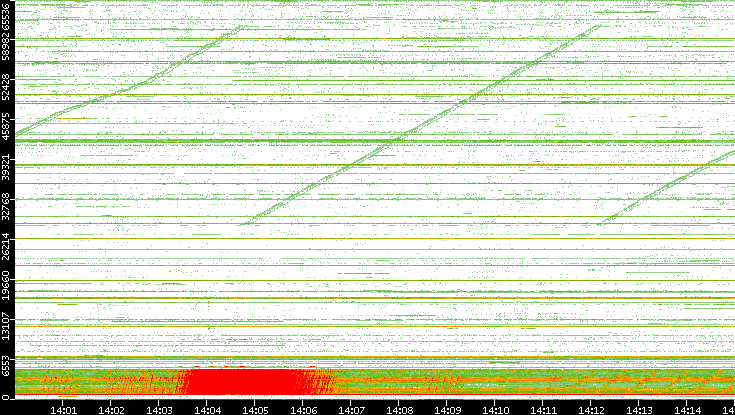Pick the 14:06 time marker
This screenshot has height=415, width=735.
click(x=304, y=408)
